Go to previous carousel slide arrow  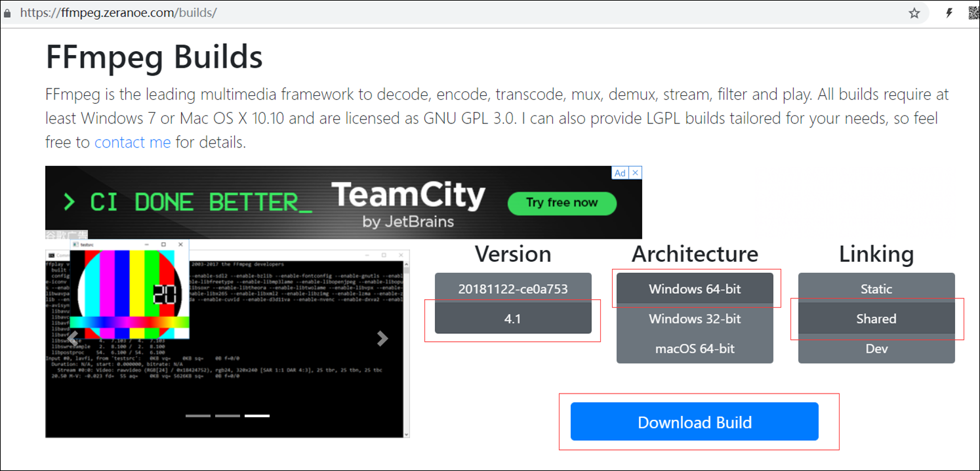[x=73, y=338]
